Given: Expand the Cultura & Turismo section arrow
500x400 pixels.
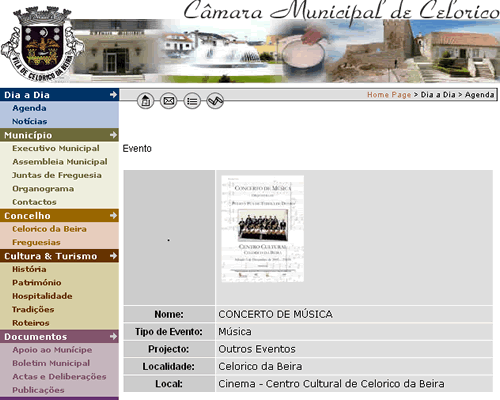Looking at the screenshot, I should 113,256.
